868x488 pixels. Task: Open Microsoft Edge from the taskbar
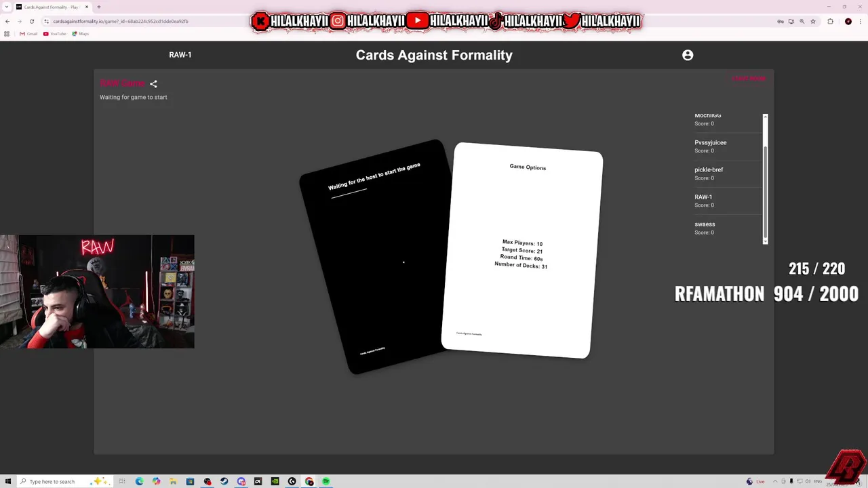[139, 481]
